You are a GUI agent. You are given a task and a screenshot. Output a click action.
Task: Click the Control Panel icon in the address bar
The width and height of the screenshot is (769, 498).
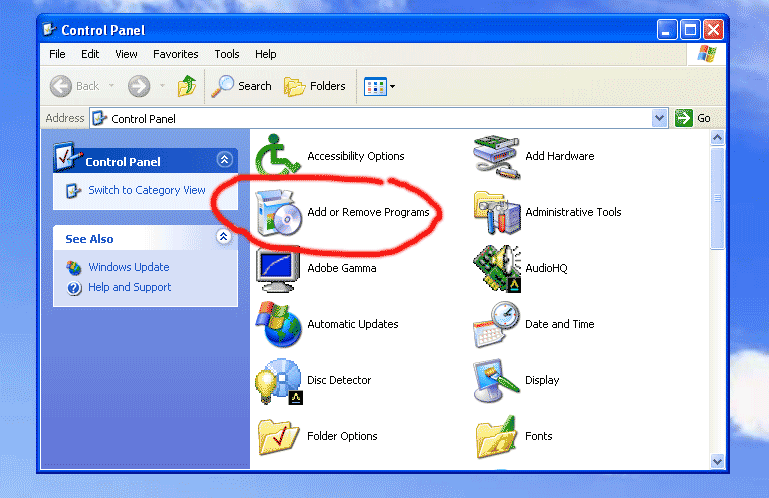pyautogui.click(x=100, y=118)
